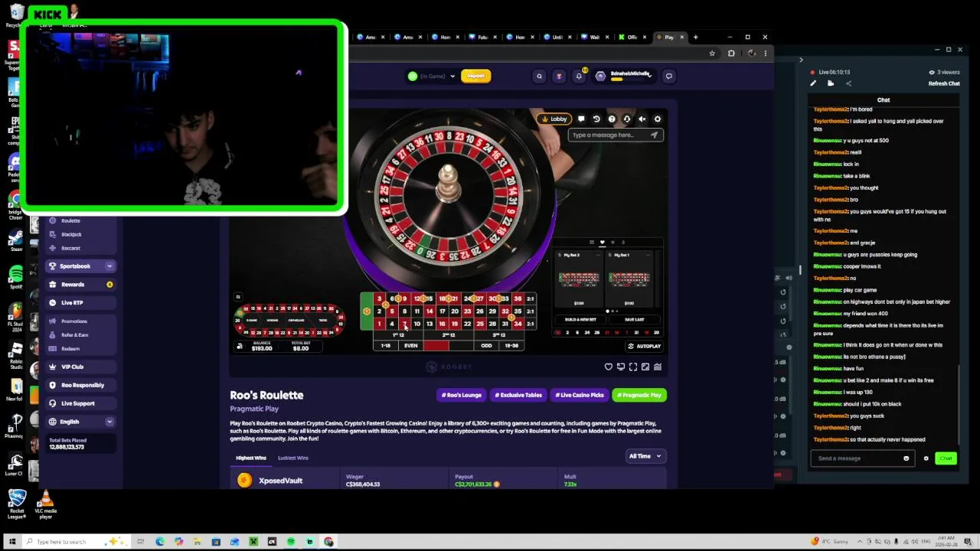Bet on the 19-36 field
The width and height of the screenshot is (980, 551).
tap(511, 345)
